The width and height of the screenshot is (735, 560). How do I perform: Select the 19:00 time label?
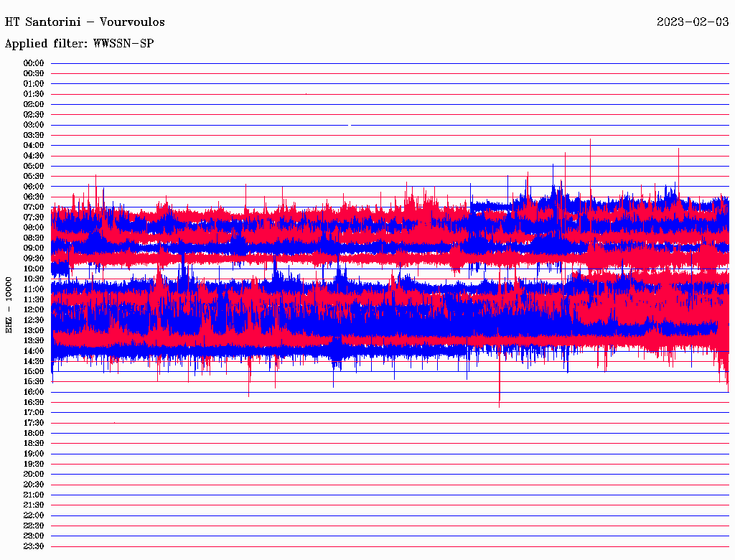click(34, 454)
